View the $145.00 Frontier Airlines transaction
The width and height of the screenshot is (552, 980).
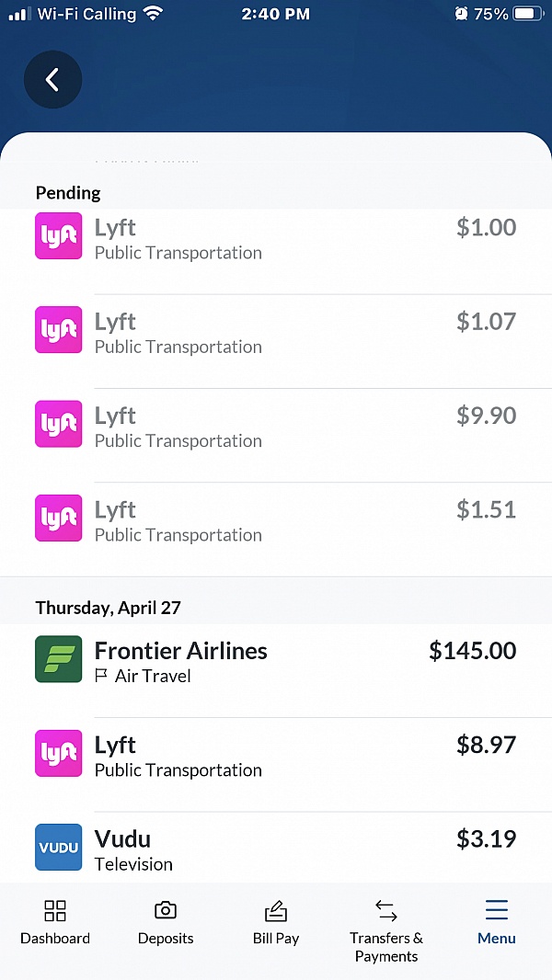click(276, 662)
